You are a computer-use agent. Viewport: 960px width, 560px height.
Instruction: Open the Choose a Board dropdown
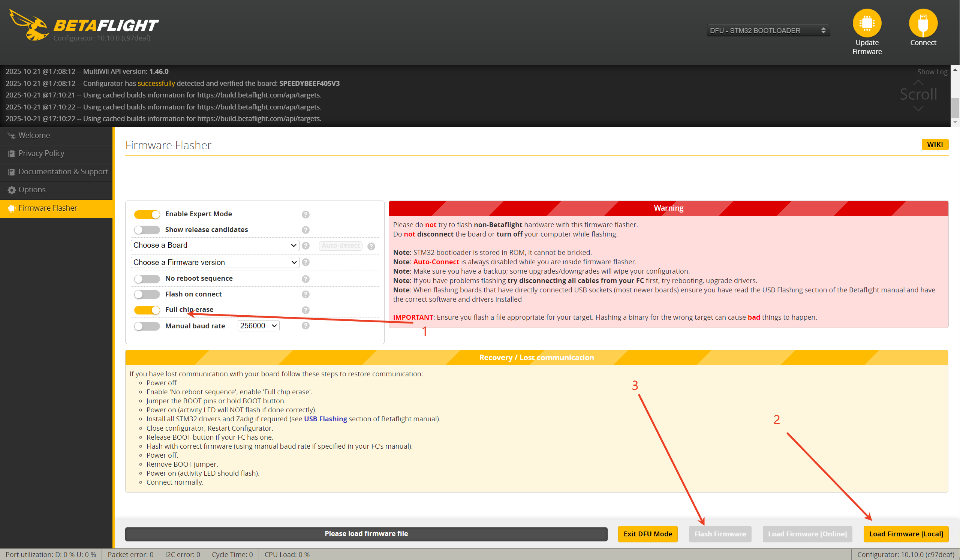[x=214, y=246]
